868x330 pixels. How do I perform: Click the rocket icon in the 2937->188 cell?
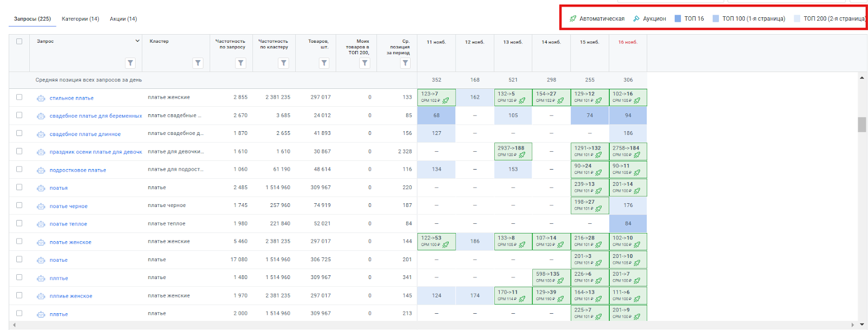(522, 155)
